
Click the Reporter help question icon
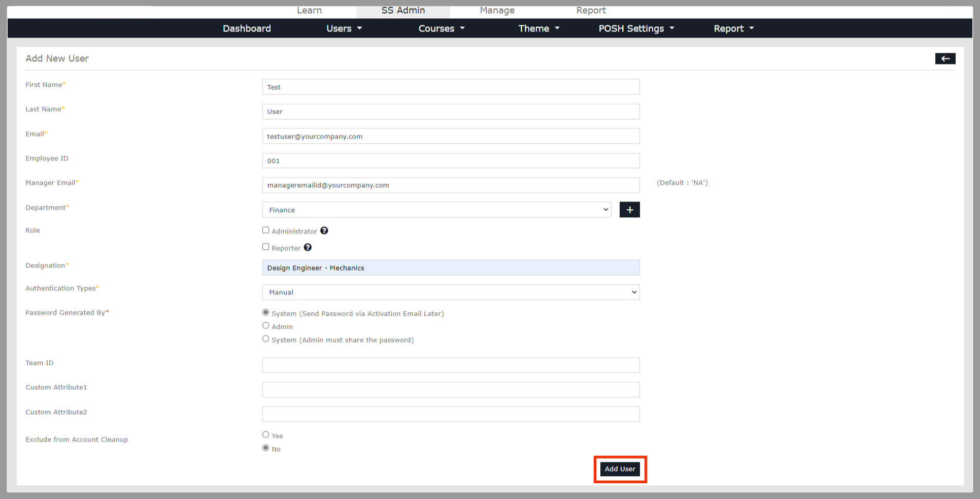(x=308, y=248)
